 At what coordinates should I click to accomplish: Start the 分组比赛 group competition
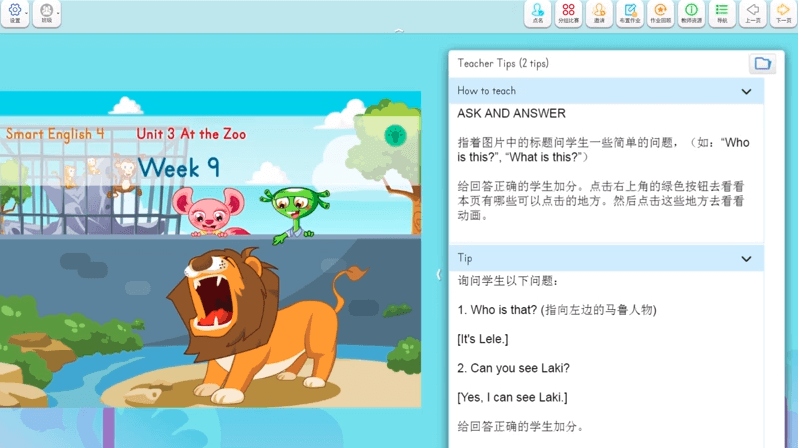(568, 13)
